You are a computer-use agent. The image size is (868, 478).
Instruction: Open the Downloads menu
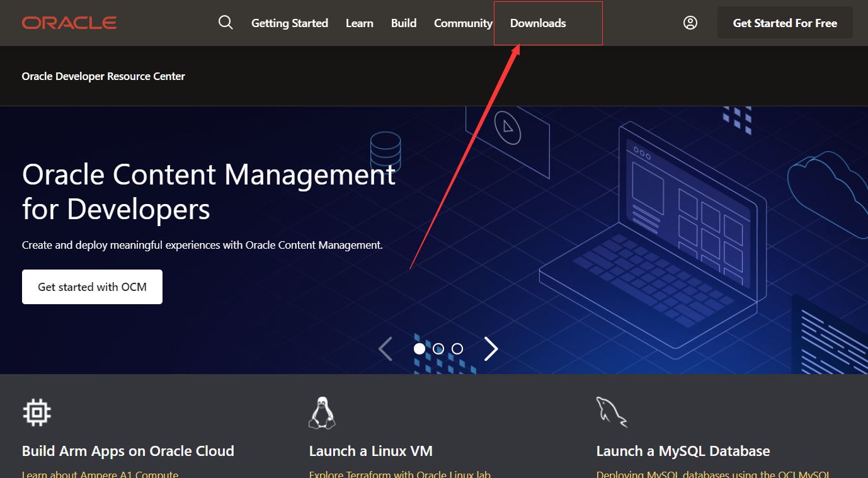pyautogui.click(x=538, y=23)
